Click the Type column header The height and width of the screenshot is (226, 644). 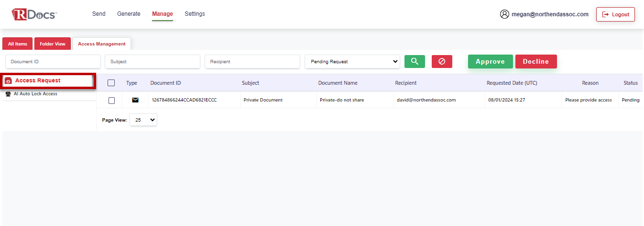point(131,83)
